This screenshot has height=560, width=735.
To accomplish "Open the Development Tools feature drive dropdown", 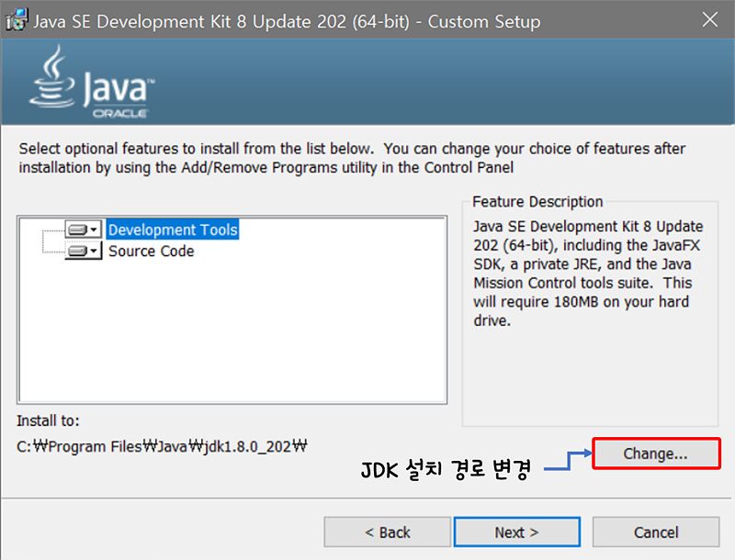I will click(x=83, y=230).
